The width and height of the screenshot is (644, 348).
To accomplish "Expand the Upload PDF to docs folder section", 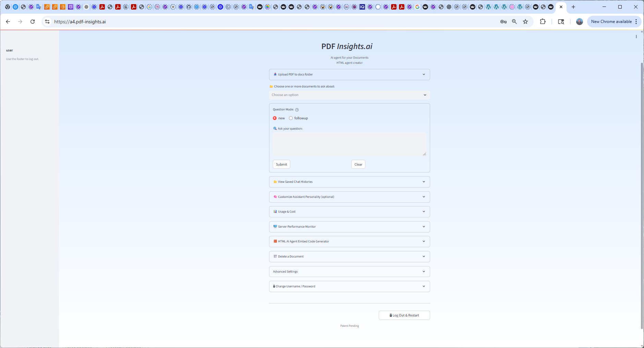I will coord(349,74).
